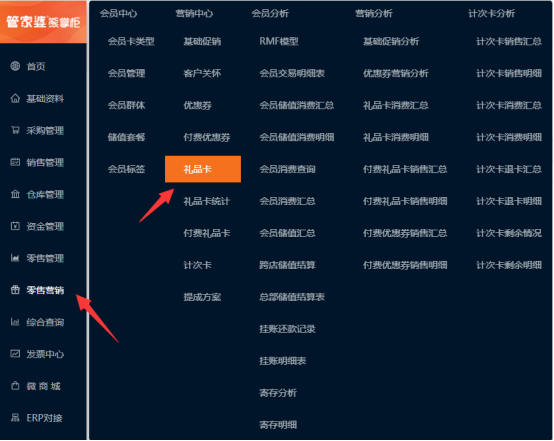This screenshot has width=554, height=441.
Task: Click the bag icon for 微商城
Action: 15,386
